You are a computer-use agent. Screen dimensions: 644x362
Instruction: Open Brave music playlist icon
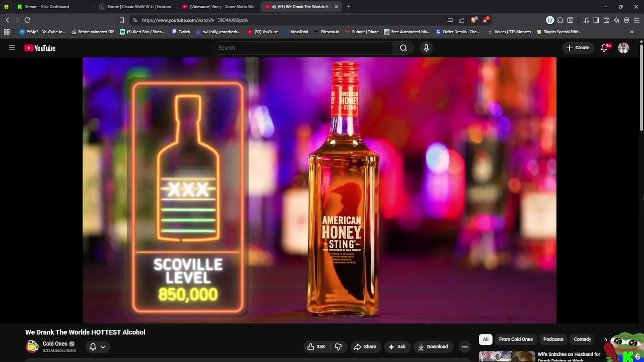tap(586, 20)
